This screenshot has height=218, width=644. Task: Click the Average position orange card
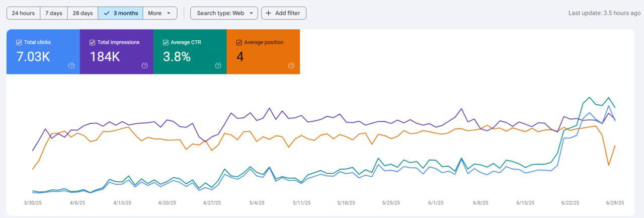(x=263, y=52)
